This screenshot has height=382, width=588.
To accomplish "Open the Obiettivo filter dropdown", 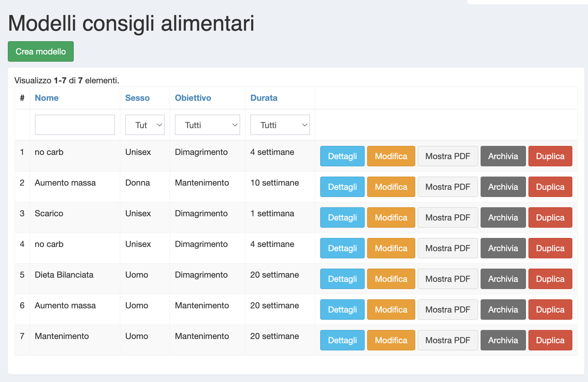I will (x=207, y=125).
